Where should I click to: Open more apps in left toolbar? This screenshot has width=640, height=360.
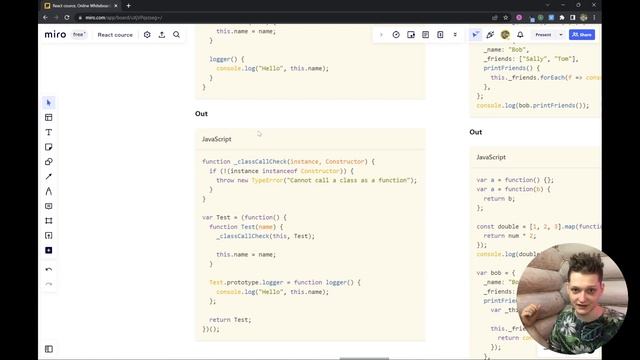(x=49, y=250)
